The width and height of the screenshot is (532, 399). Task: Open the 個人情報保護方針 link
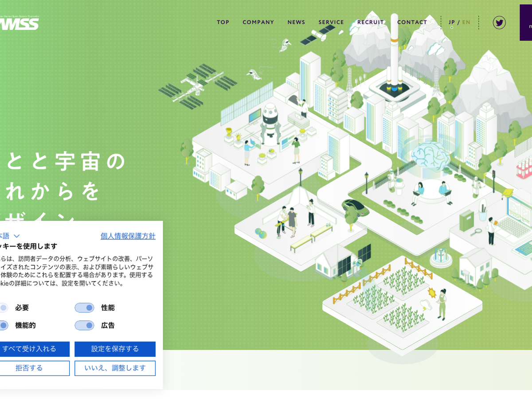128,236
